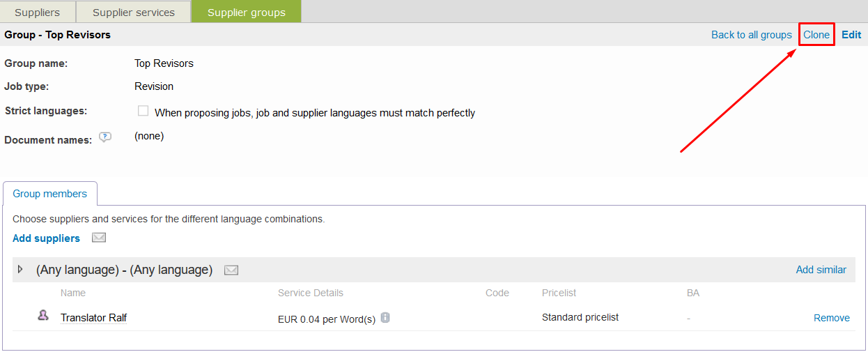Screen dimensions: 868x352
Task: Click the envelope icon beside the (Any language) heading
Action: 231,270
